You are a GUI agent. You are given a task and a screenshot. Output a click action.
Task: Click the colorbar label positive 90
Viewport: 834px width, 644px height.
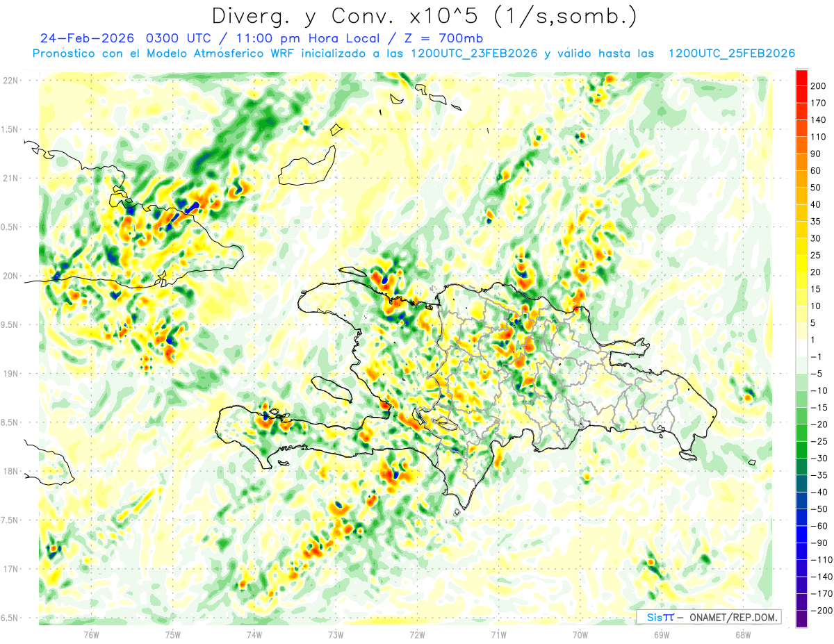coord(817,154)
